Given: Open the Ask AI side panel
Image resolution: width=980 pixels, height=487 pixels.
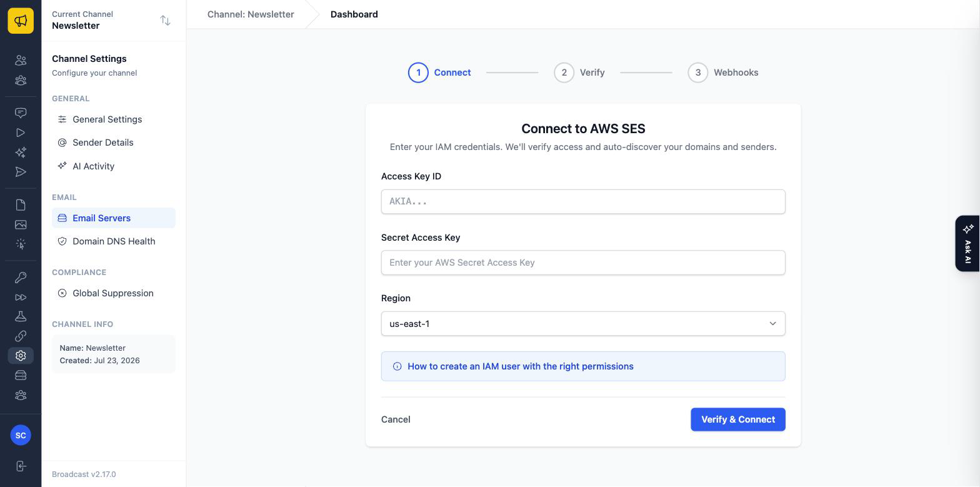Looking at the screenshot, I should [967, 244].
